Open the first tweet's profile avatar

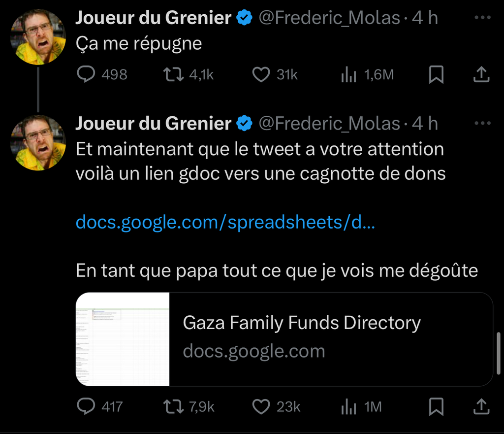(x=38, y=37)
